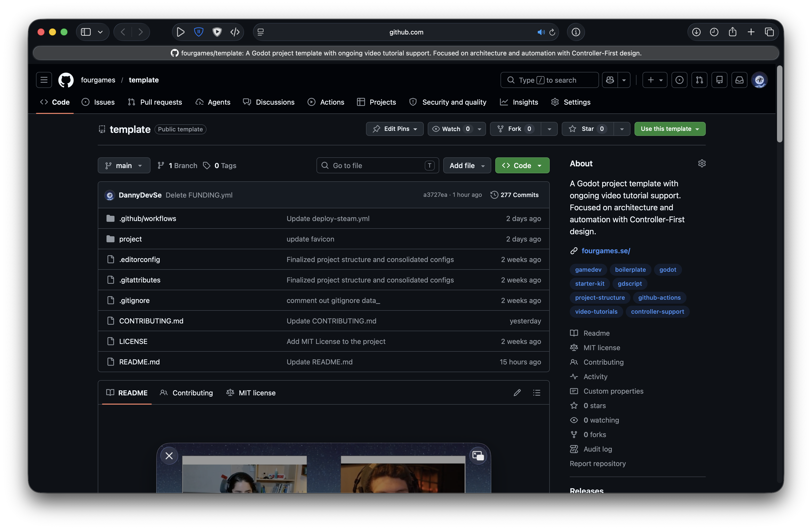Open the fourgames organization breadcrumb
Image resolution: width=812 pixels, height=530 pixels.
pos(98,80)
